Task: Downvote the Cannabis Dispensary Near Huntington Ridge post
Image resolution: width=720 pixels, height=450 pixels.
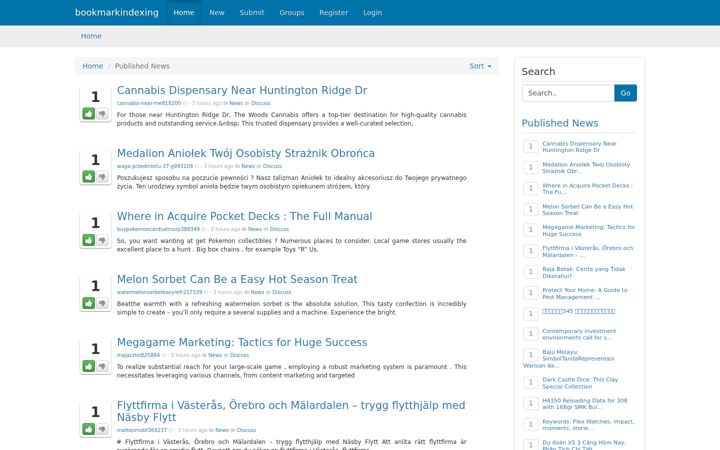Action: pyautogui.click(x=102, y=113)
